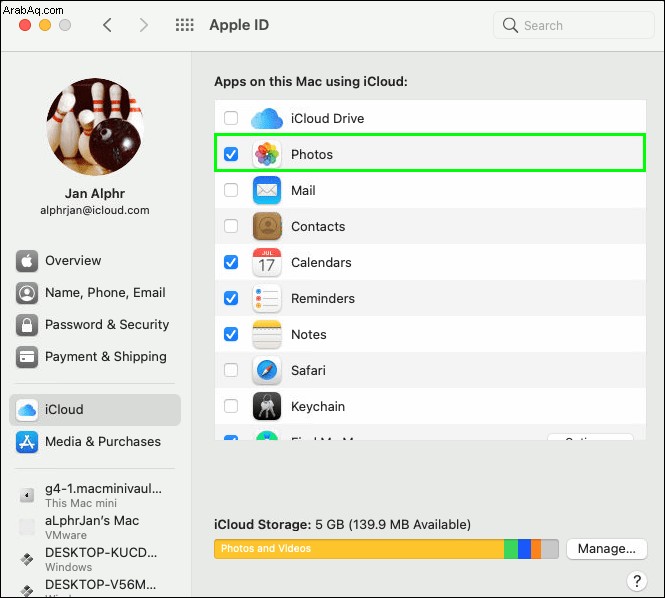
Task: Open help with the question mark button
Action: point(637,581)
